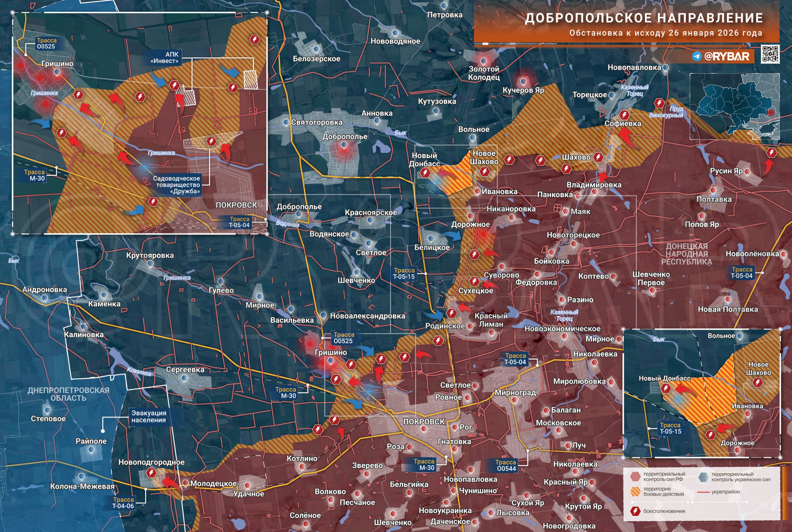The width and height of the screenshot is (792, 532).
Task: Click the clash icon at Новоподгородное
Action: pyautogui.click(x=151, y=473)
